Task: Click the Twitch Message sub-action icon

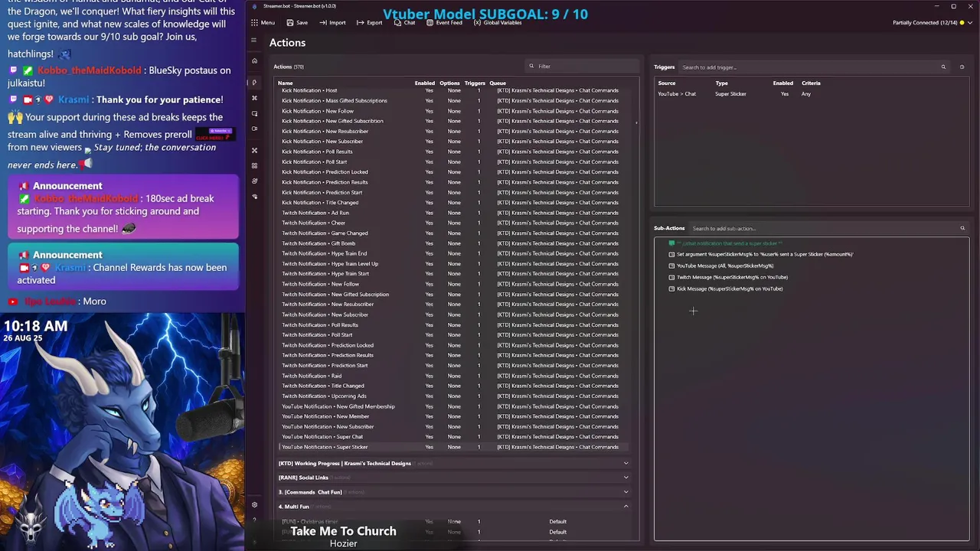Action: (671, 277)
